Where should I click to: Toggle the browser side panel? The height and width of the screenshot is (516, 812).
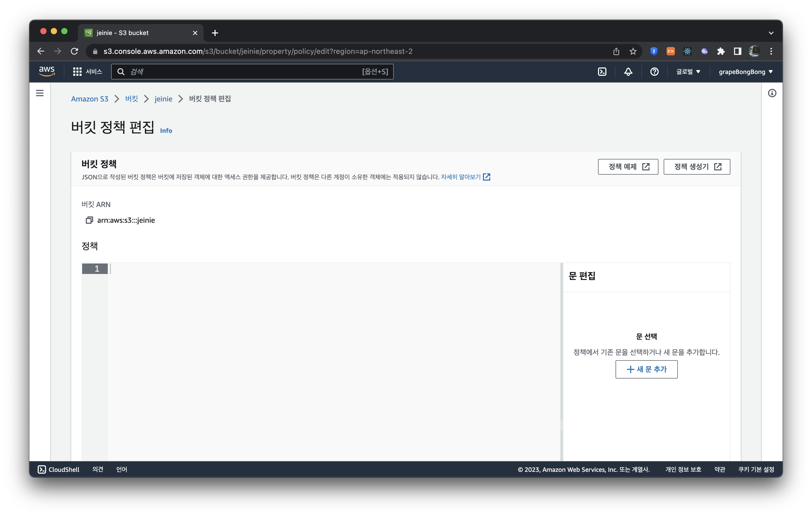tap(737, 51)
